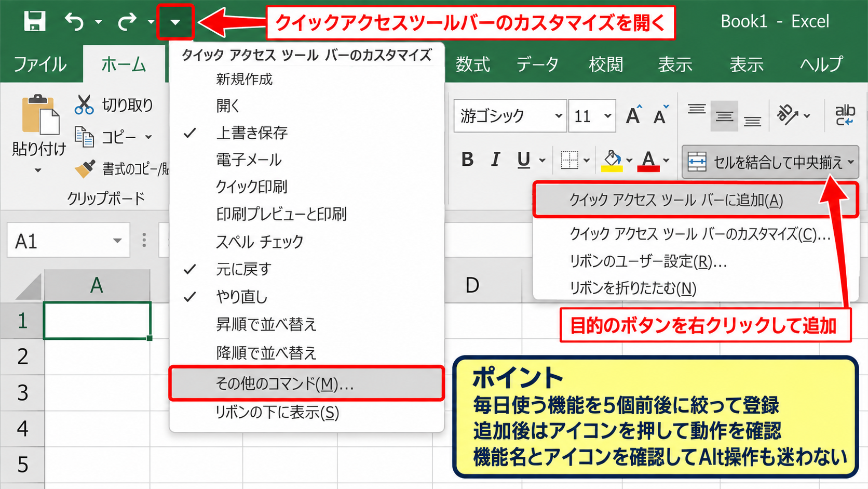Viewport: 868px width, 489px height.
Task: Expand the コピー dropdown arrow
Action: point(148,137)
